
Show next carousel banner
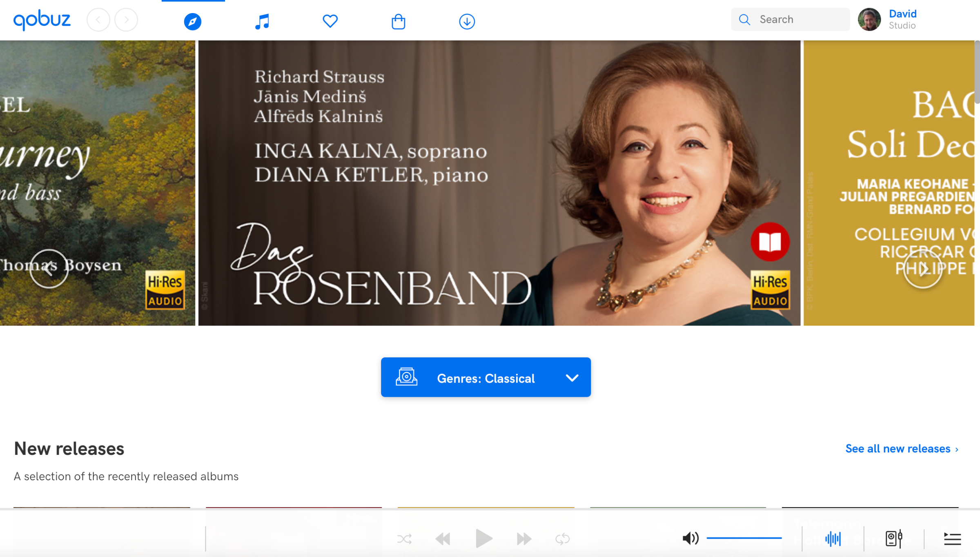[x=922, y=269]
